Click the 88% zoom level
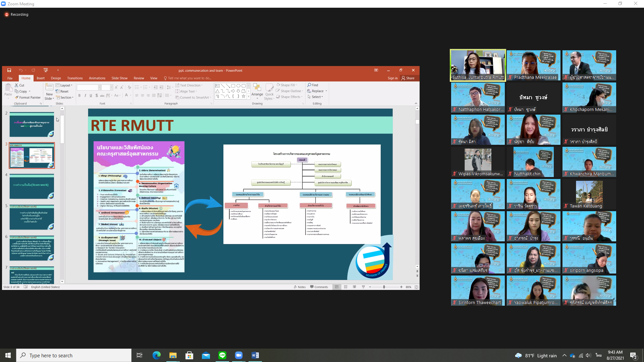644x362 pixels. (x=408, y=287)
